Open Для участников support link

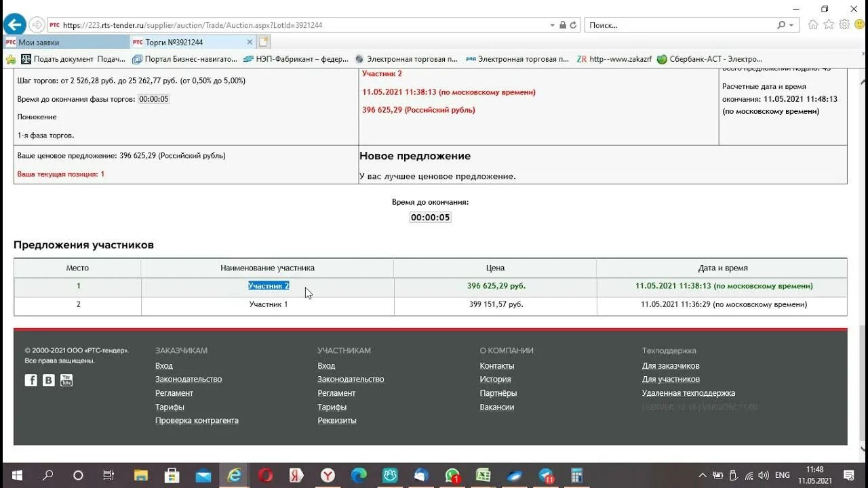(671, 379)
